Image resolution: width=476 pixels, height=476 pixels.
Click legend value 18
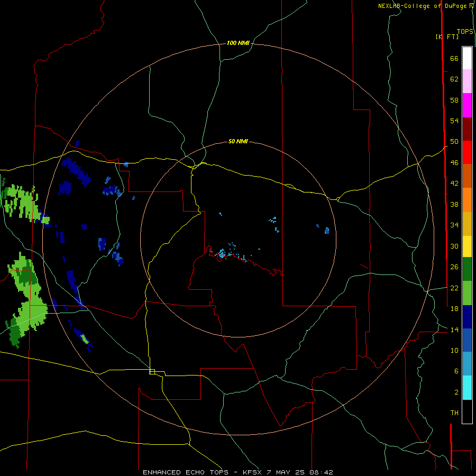click(454, 309)
